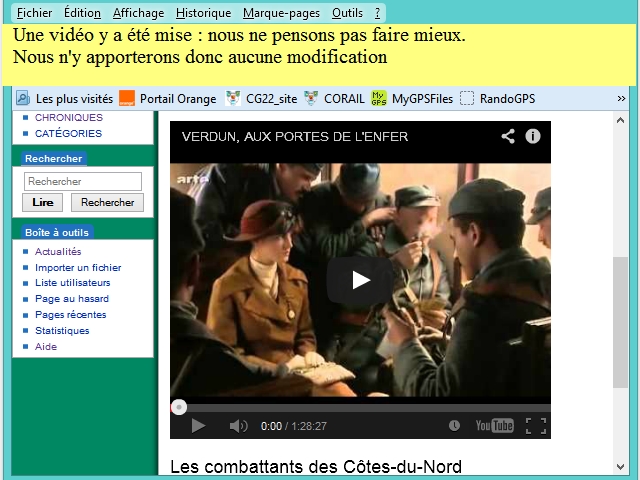This screenshot has height=480, width=640.
Task: Open Importer un fichier link
Action: coord(78,267)
